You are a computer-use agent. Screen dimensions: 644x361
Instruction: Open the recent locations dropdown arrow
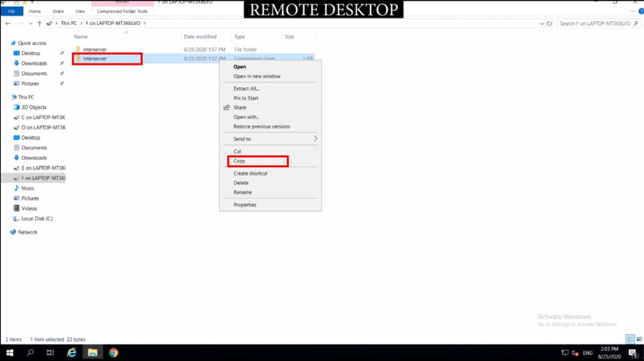pyautogui.click(x=31, y=23)
